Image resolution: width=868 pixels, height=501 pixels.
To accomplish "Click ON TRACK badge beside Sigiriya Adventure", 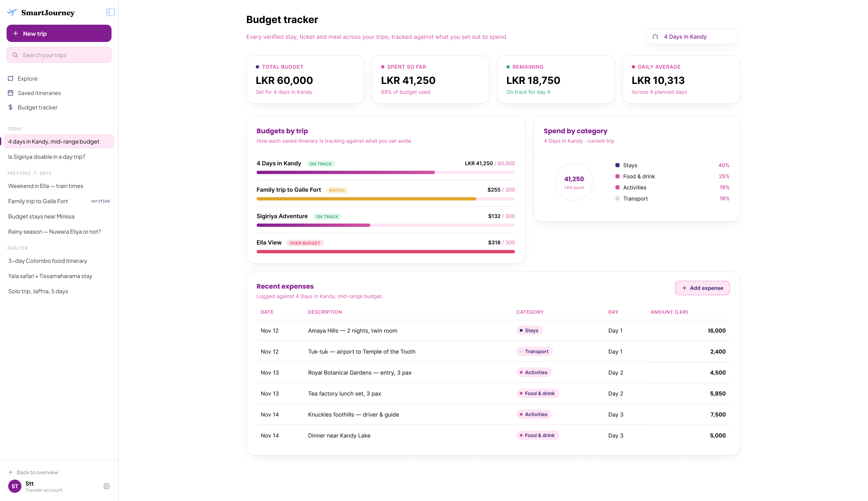I will [327, 217].
